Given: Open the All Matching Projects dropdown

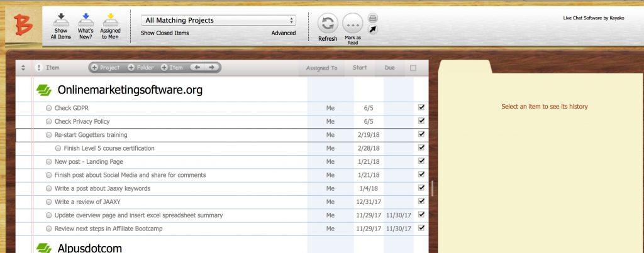Looking at the screenshot, I should [x=218, y=20].
